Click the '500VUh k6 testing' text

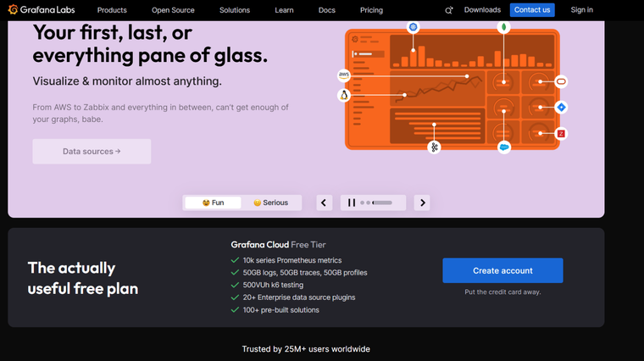273,285
